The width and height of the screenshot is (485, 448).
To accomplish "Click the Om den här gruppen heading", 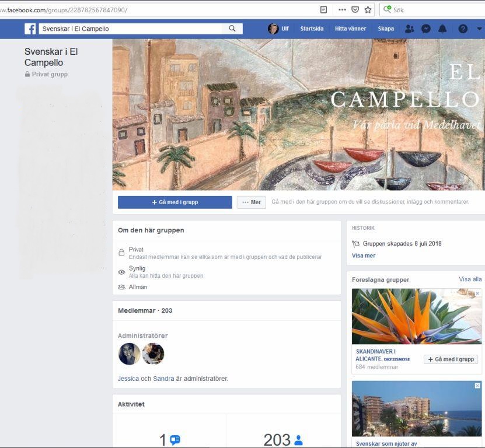I will coord(151,230).
